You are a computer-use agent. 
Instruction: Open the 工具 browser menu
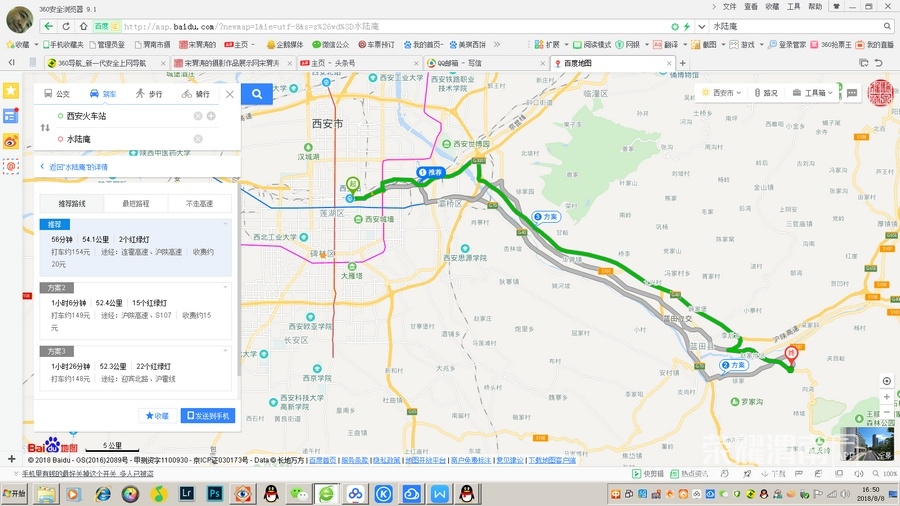(794, 7)
